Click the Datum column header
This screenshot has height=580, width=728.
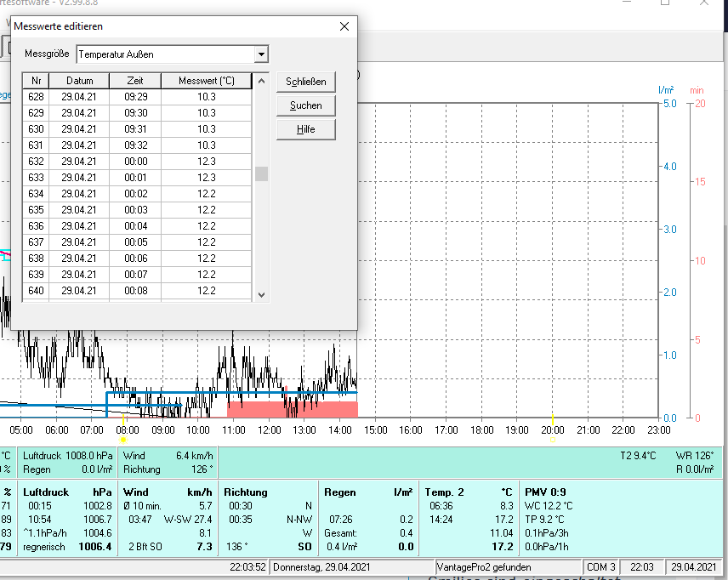click(x=80, y=81)
